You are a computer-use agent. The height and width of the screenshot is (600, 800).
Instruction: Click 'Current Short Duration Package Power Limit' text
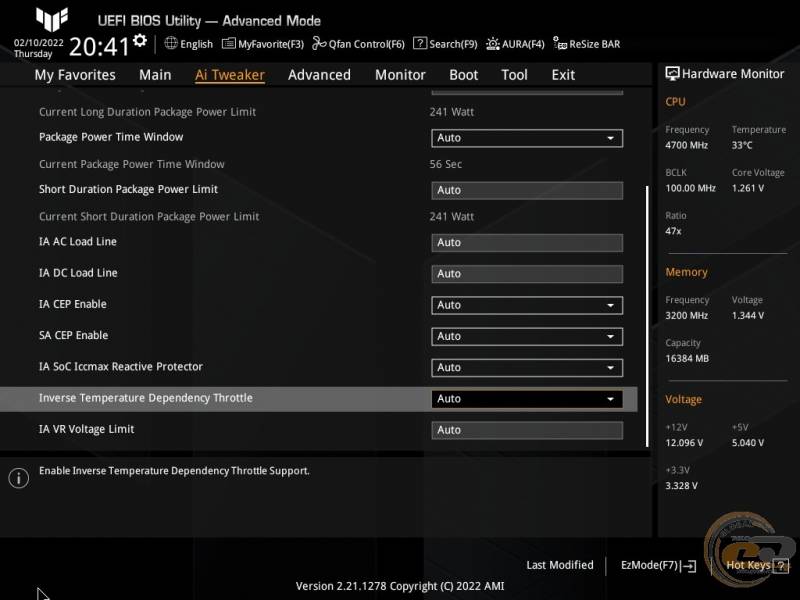point(149,216)
